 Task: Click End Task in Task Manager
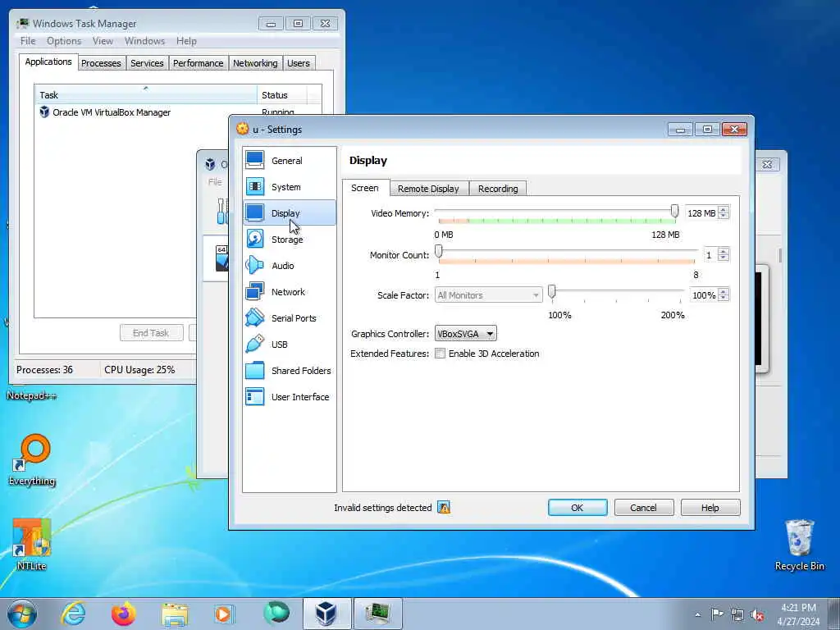pyautogui.click(x=151, y=333)
